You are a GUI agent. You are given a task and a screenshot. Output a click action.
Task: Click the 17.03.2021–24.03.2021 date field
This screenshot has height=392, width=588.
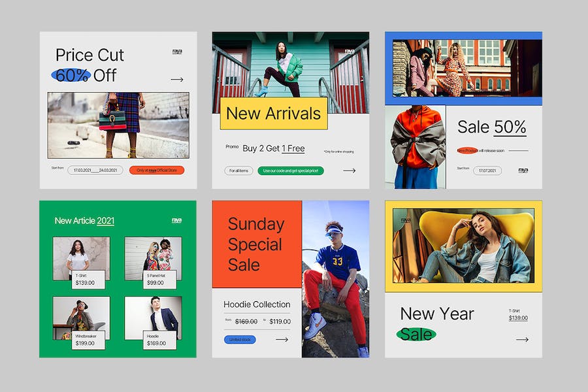[95, 170]
